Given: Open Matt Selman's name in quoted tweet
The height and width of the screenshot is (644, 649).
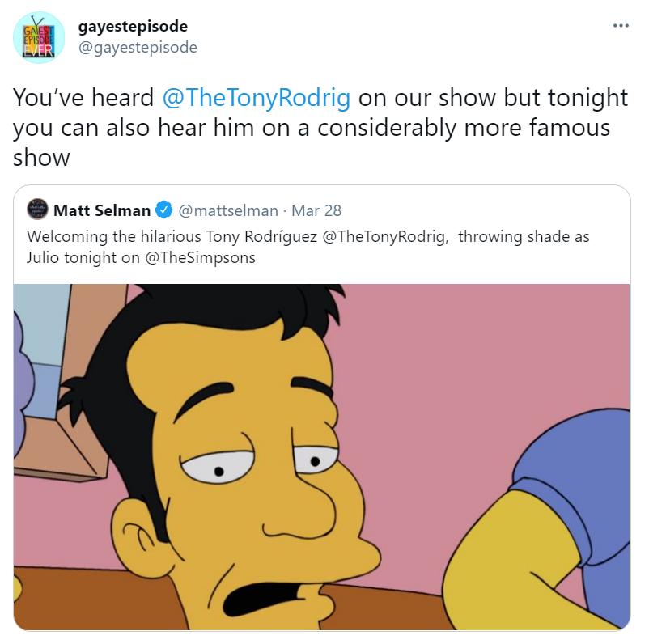Looking at the screenshot, I should [x=102, y=210].
